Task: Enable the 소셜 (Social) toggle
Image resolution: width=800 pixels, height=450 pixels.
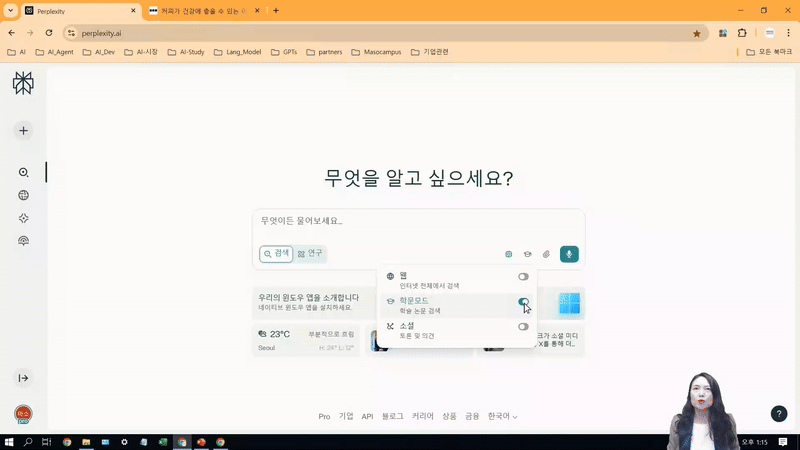Action: tap(523, 327)
